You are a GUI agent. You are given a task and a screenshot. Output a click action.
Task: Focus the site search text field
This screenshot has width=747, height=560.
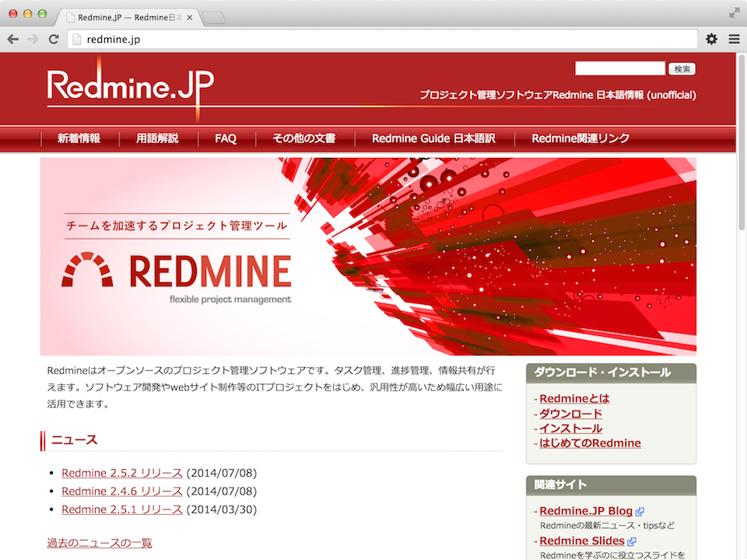620,68
